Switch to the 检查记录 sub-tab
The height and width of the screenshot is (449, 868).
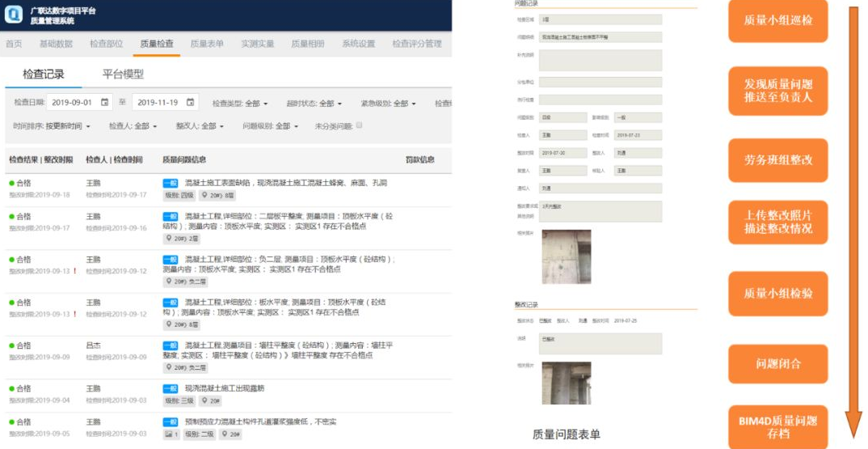43,74
